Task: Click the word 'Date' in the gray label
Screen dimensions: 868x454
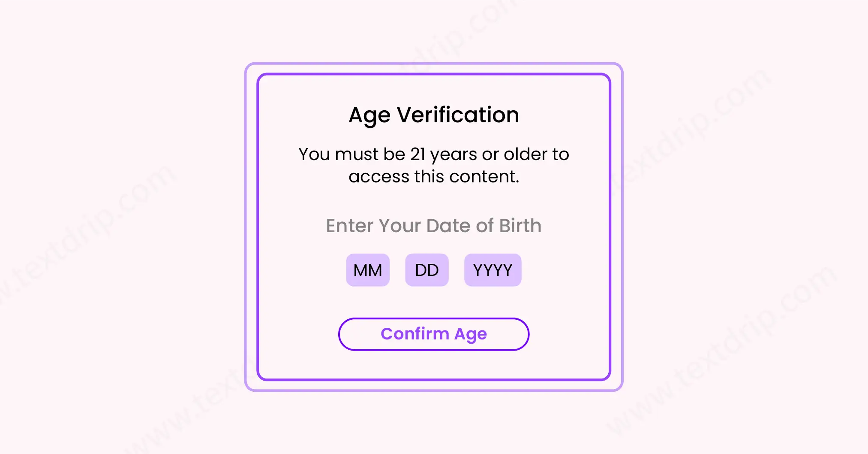Action: 448,226
